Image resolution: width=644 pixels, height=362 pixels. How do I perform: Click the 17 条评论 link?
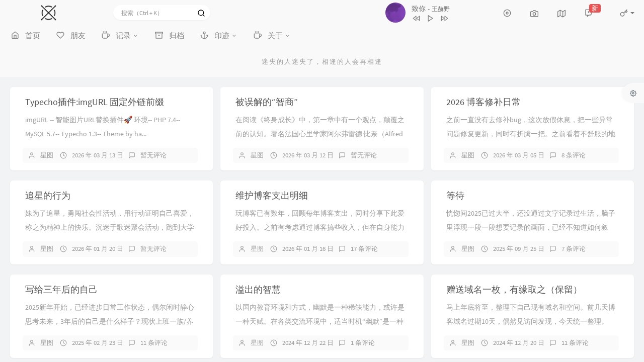(x=364, y=249)
